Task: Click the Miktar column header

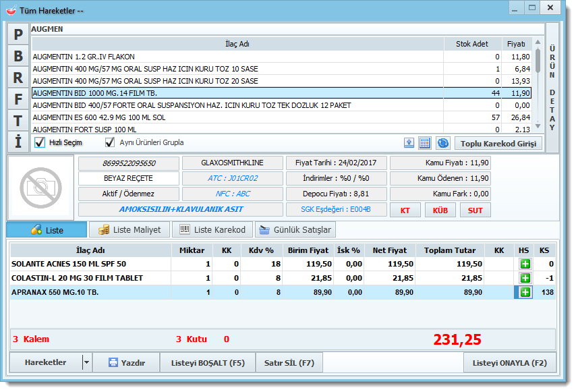Action: 192,250
